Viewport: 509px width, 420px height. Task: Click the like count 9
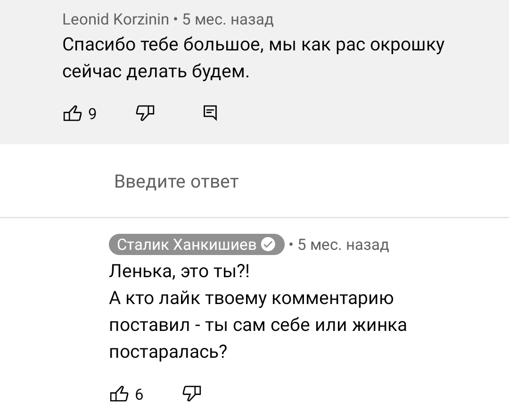coord(92,114)
